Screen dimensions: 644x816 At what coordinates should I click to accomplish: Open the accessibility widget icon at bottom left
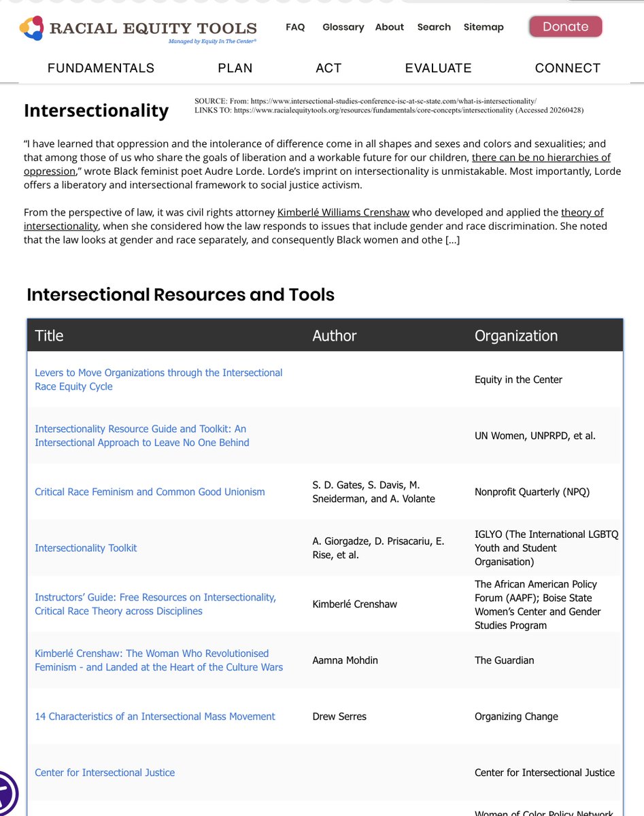[x=7, y=794]
